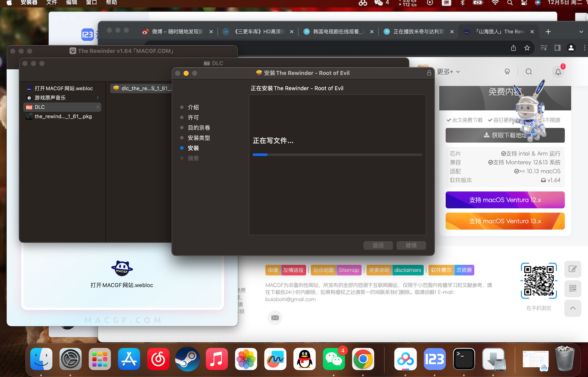Click the 获取下载地址 download button
588x377 pixels.
point(505,135)
